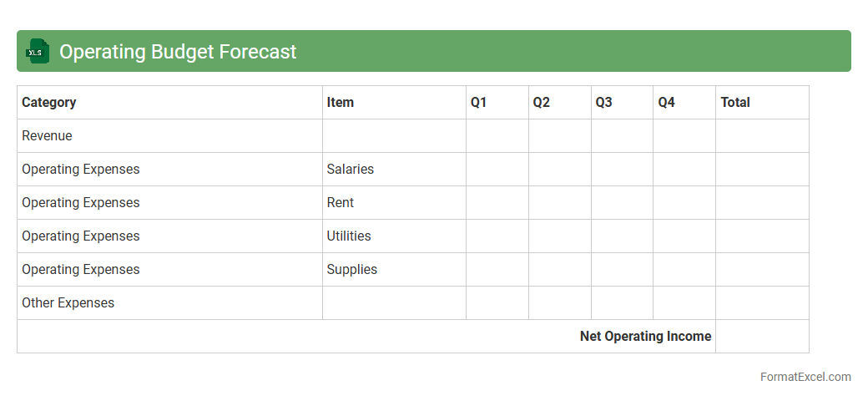Click the Total cell for Salaries row
Screen dimensions: 868x401
pyautogui.click(x=762, y=170)
